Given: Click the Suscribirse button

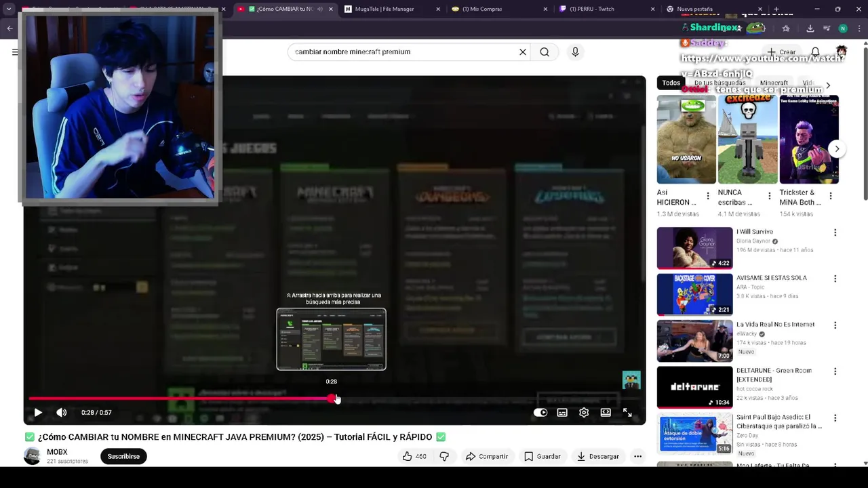Looking at the screenshot, I should click(x=123, y=456).
